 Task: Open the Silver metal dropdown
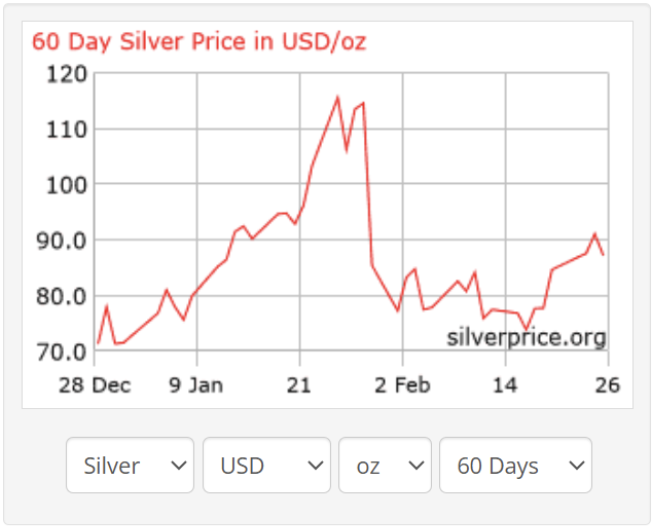coord(130,465)
